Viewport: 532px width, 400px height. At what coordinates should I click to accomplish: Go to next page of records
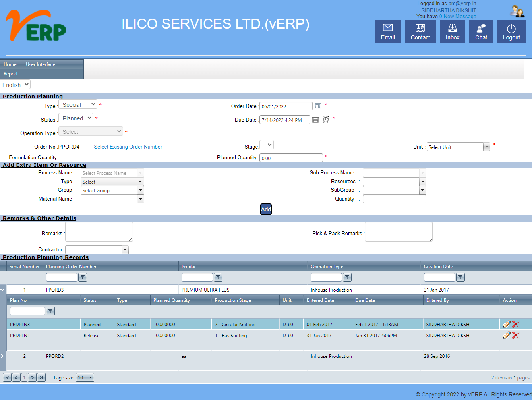[x=33, y=377]
